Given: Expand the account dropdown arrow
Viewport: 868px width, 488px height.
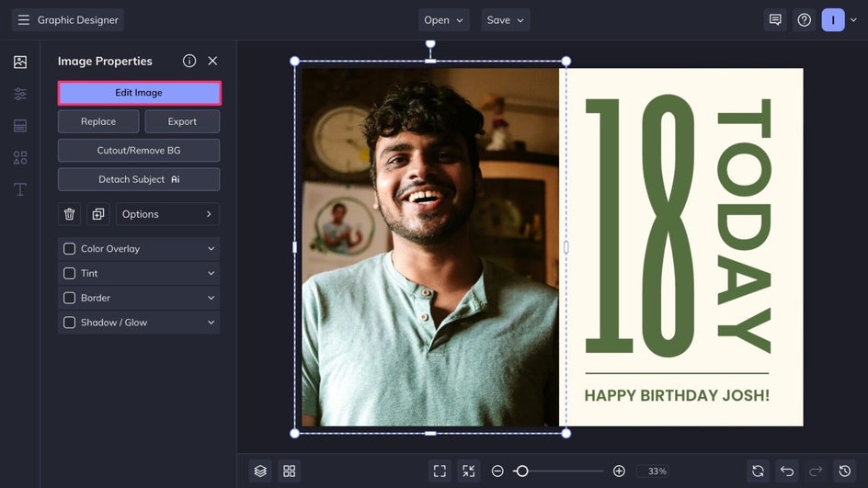Looking at the screenshot, I should (853, 20).
